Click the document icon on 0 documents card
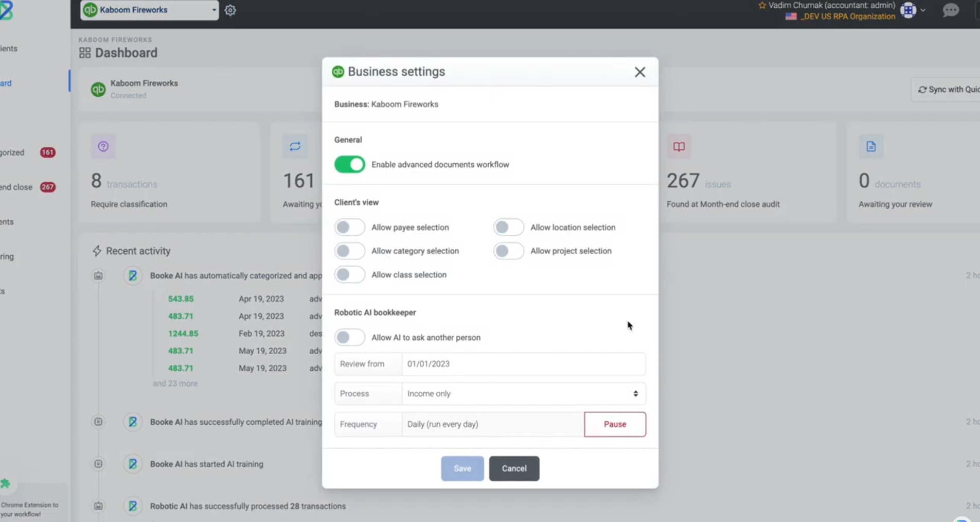Viewport: 980px width, 522px height. [x=871, y=147]
